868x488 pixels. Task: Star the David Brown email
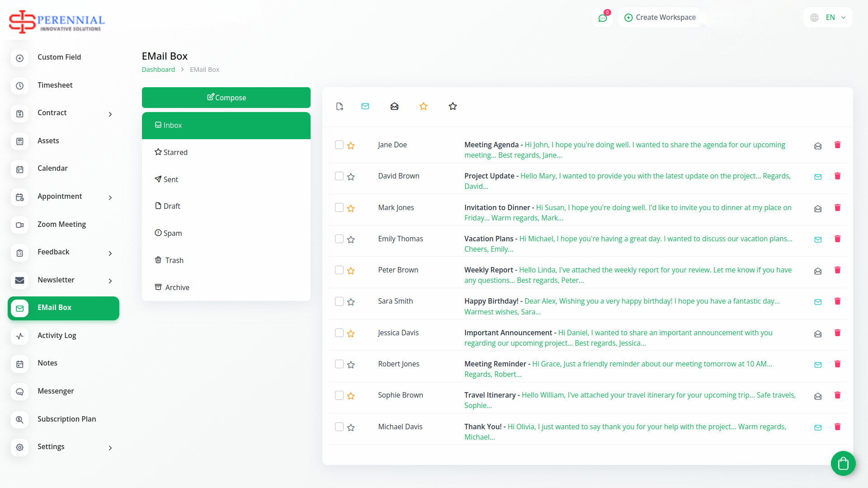[x=351, y=177]
